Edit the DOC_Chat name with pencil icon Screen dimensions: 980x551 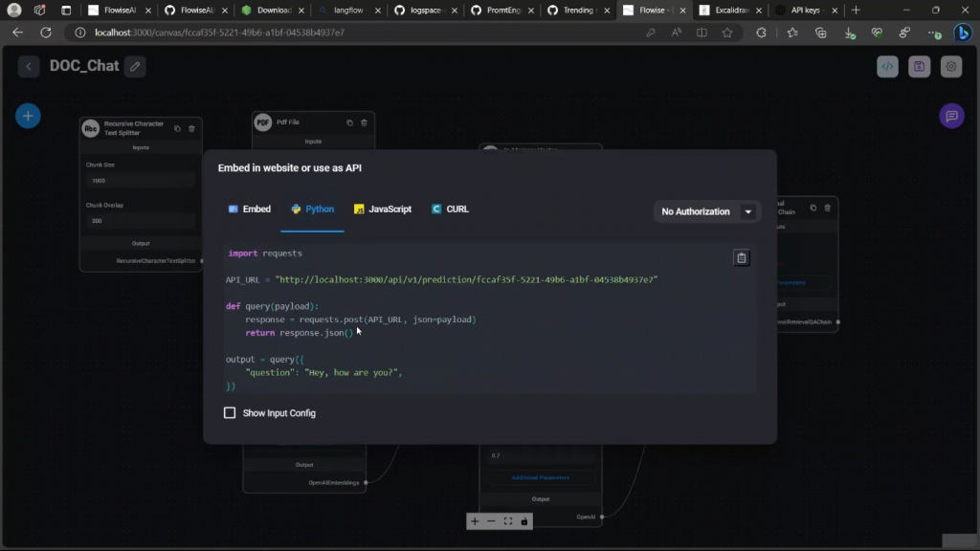(x=135, y=66)
